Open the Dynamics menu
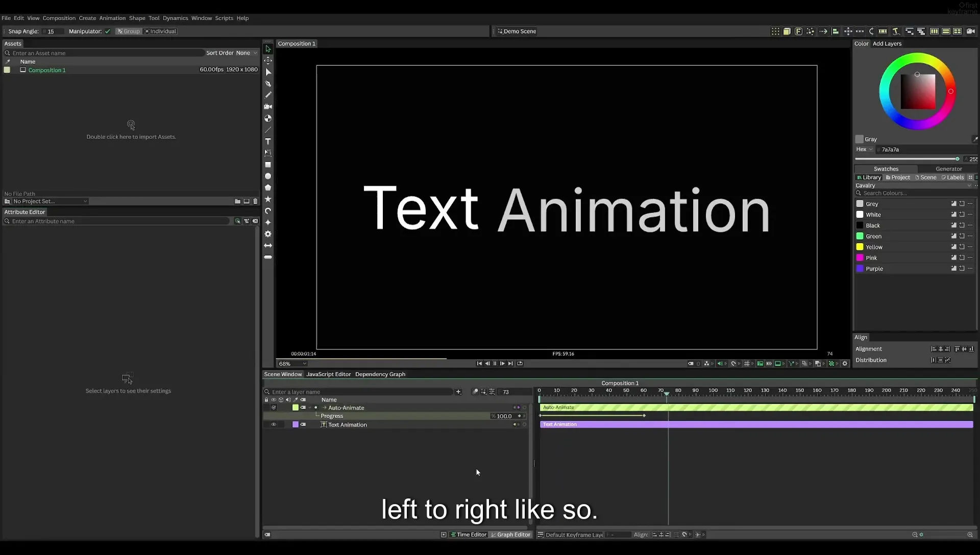 tap(176, 18)
